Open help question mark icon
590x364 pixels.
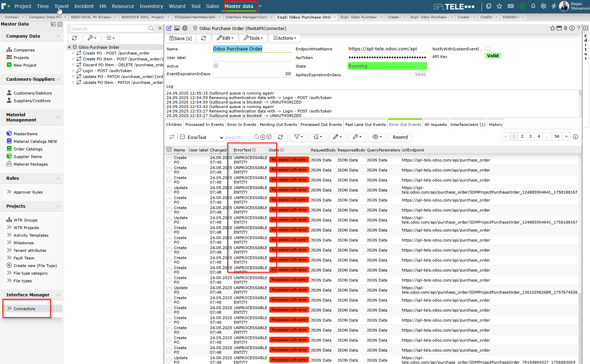click(579, 28)
